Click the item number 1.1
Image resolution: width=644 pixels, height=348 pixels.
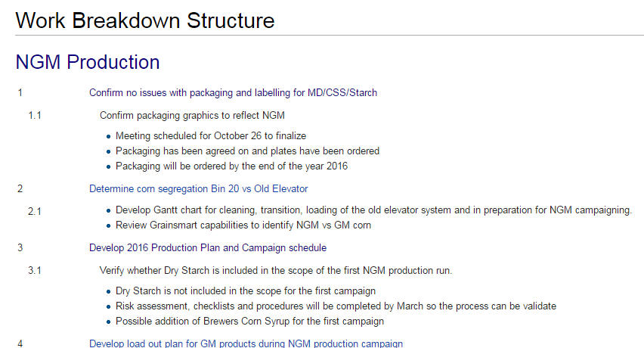[x=35, y=116]
